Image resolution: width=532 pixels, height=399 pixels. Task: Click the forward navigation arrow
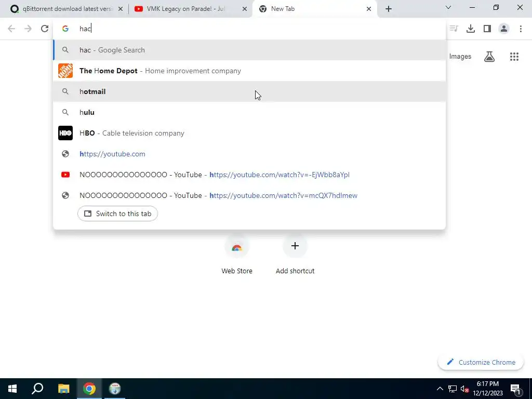point(28,29)
